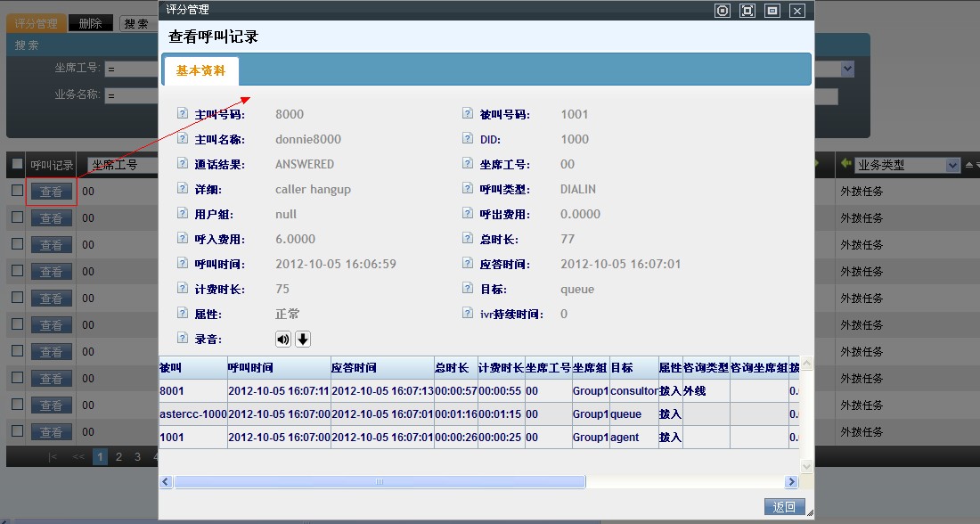Download the recording with the down-arrow icon
This screenshot has width=980, height=524.
(x=303, y=339)
